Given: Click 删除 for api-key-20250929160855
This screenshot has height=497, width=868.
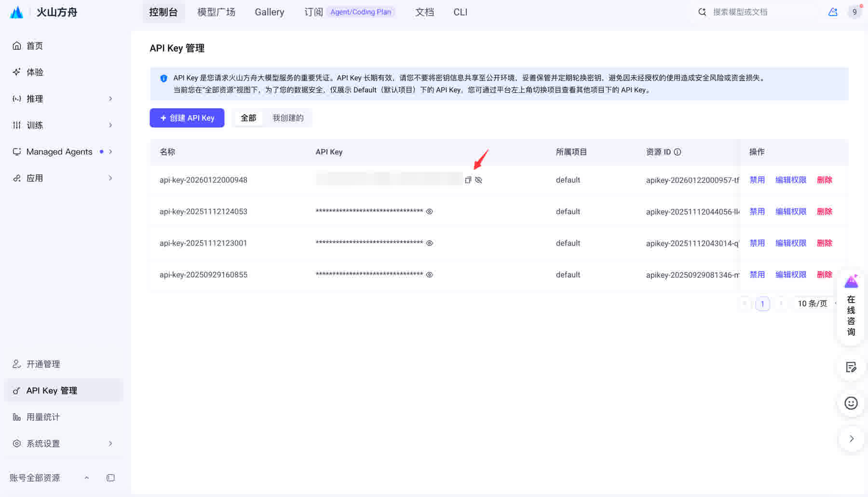Looking at the screenshot, I should (825, 275).
